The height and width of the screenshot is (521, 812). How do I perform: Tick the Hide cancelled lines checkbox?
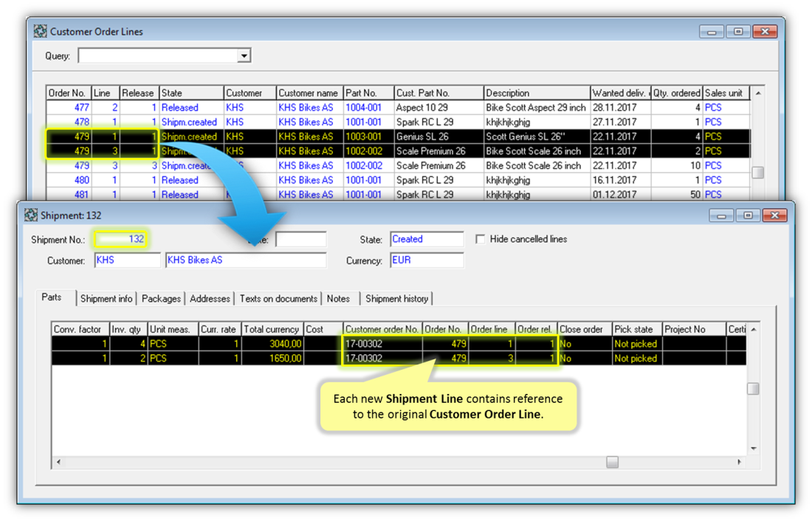point(480,239)
